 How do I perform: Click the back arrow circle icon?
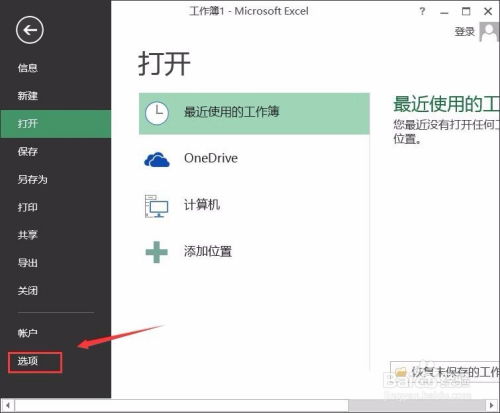click(30, 30)
